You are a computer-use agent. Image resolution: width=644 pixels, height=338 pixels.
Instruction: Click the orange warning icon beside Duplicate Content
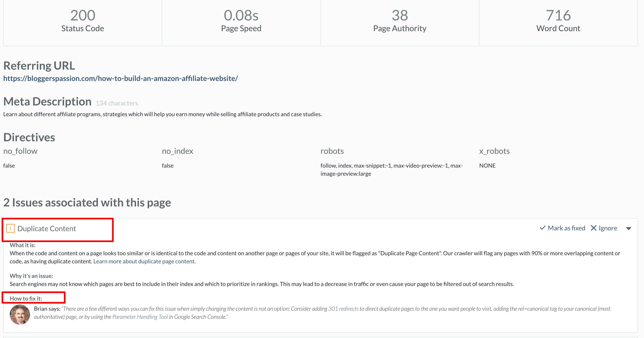coord(11,229)
